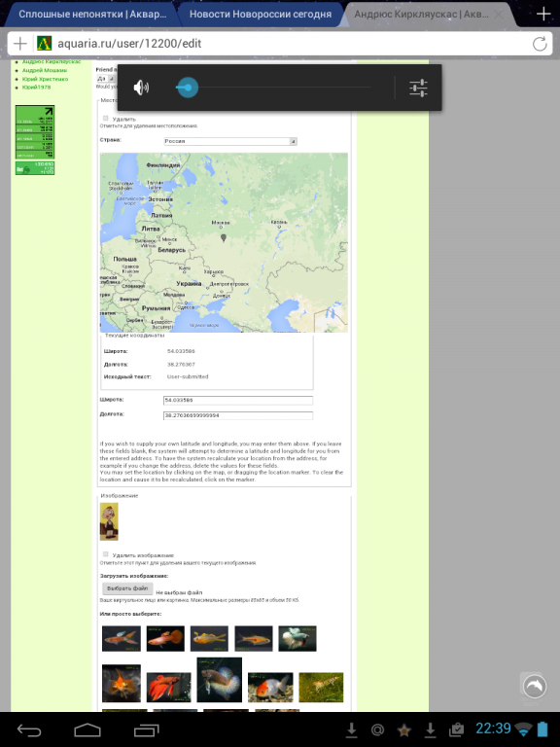The width and height of the screenshot is (560, 747).
Task: Click the Выбрать файл button
Action: pyautogui.click(x=127, y=588)
